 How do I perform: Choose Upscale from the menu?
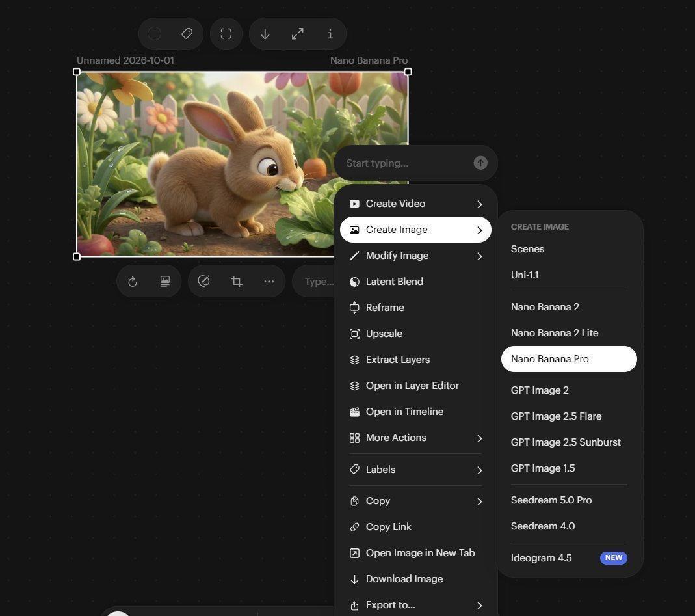click(x=415, y=334)
